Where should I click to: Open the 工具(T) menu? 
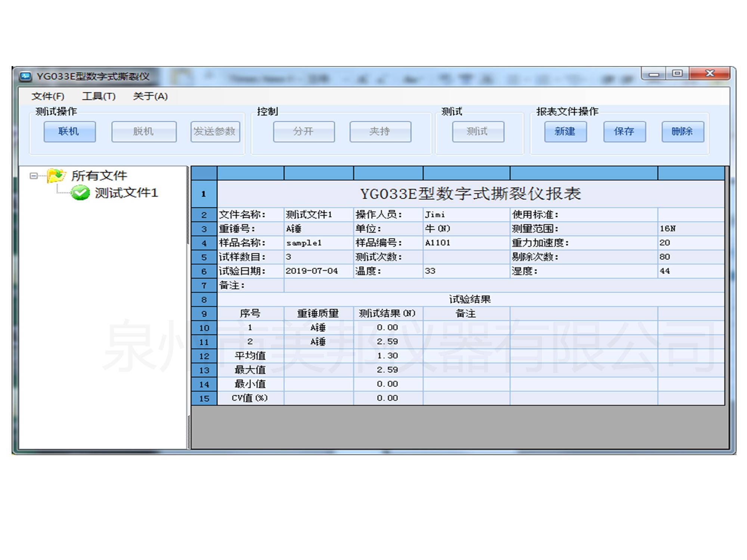coord(99,96)
